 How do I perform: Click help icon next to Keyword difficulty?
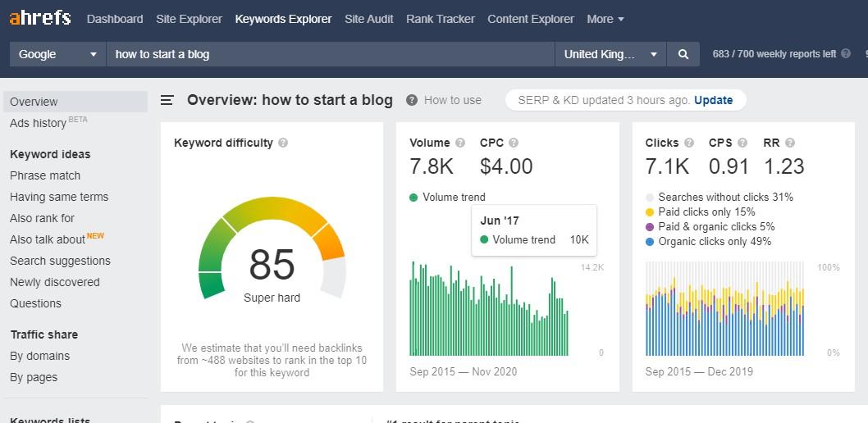point(283,143)
